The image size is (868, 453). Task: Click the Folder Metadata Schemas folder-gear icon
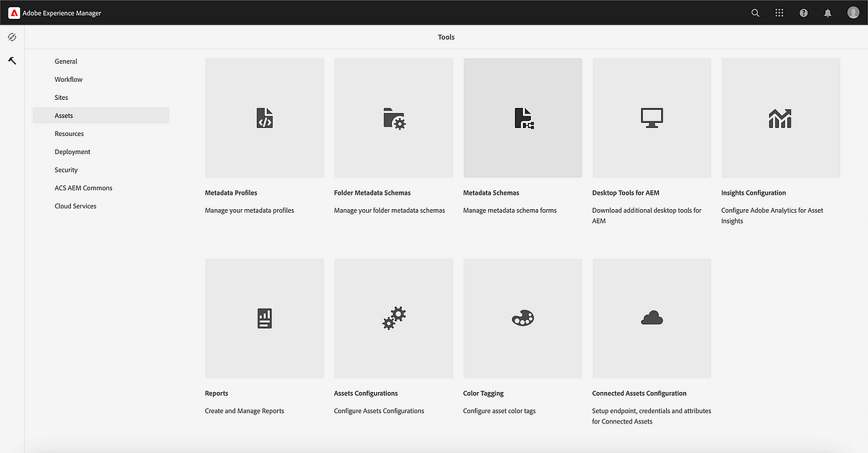[393, 117]
